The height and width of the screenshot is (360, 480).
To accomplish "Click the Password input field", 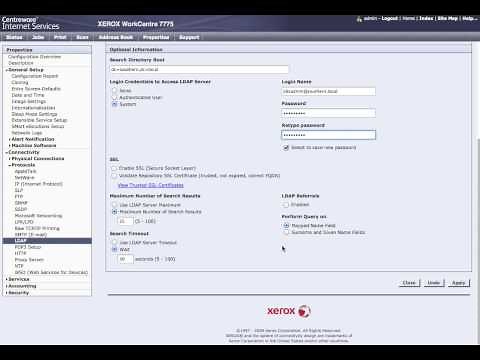I will 329,113.
